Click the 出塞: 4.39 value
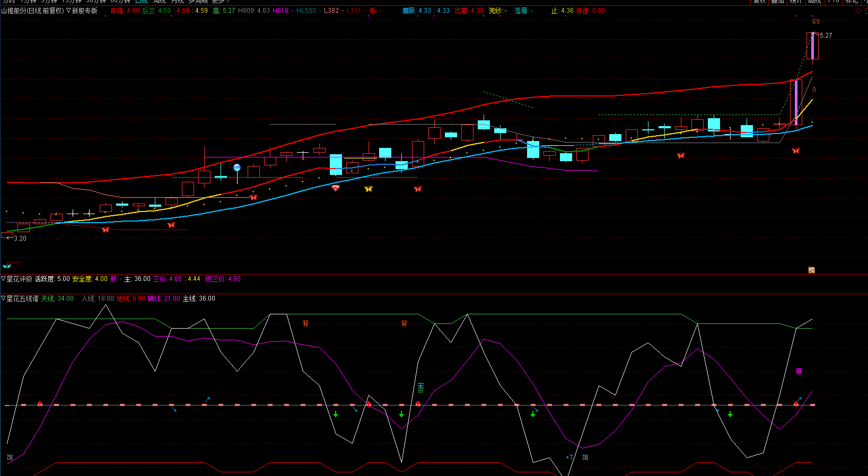This screenshot has width=868, height=476. (x=469, y=11)
